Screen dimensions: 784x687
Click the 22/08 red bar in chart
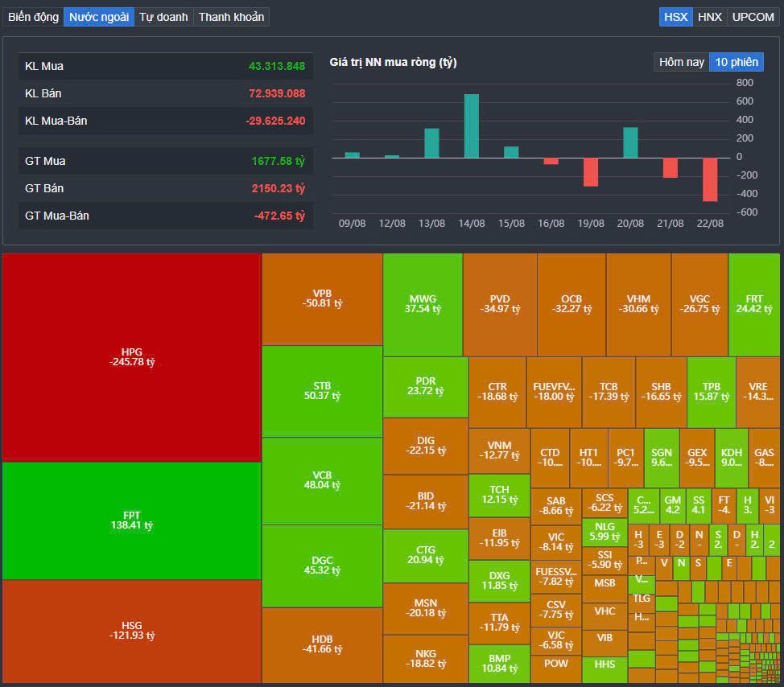(710, 180)
